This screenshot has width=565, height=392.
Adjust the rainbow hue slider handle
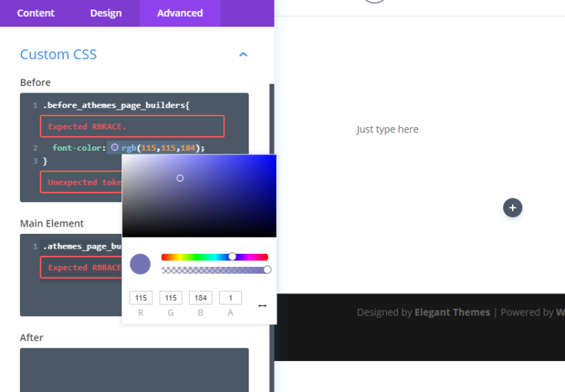pyautogui.click(x=232, y=257)
